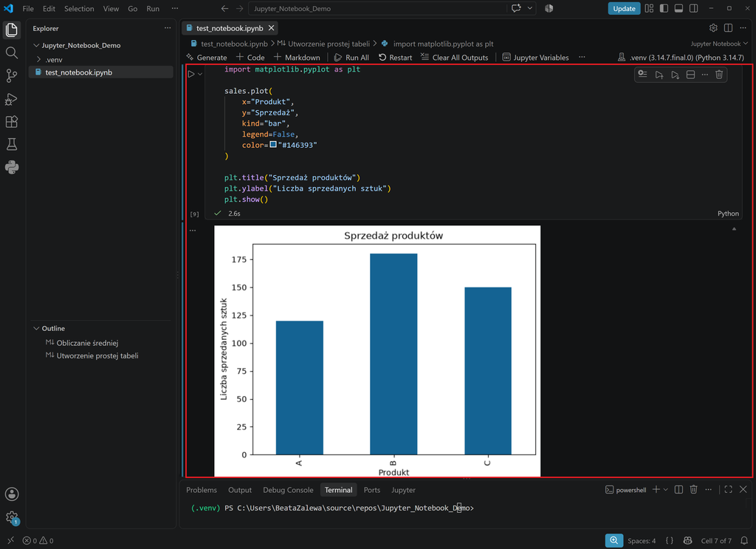Execute cell and below from cell toolbar

pyautogui.click(x=675, y=75)
